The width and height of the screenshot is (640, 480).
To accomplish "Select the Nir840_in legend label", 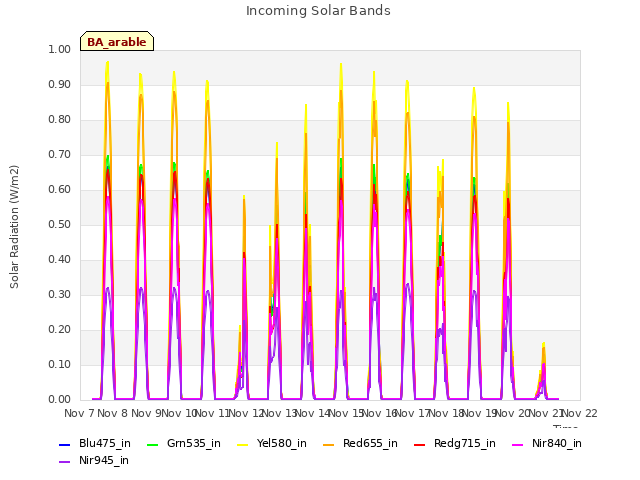I will (x=557, y=443).
